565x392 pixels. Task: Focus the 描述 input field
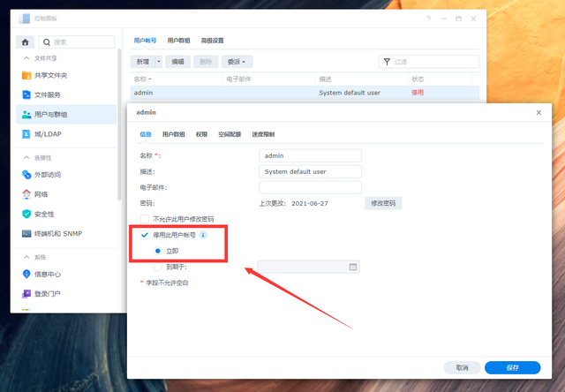[x=310, y=171]
